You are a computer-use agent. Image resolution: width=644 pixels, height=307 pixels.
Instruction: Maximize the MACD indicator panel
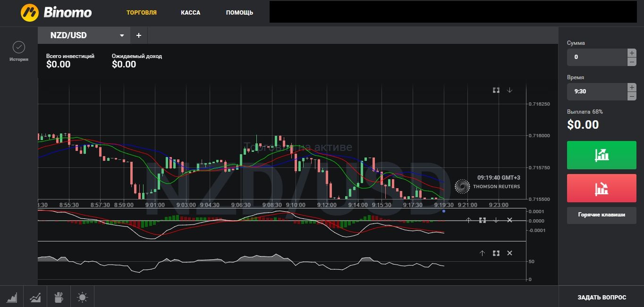coord(483,220)
